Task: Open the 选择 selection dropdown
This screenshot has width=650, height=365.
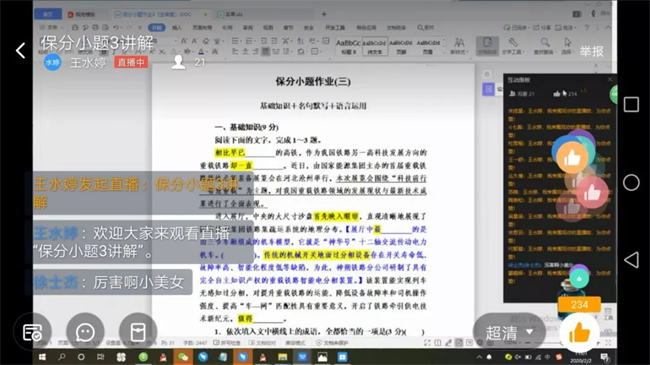Action: pyautogui.click(x=567, y=46)
